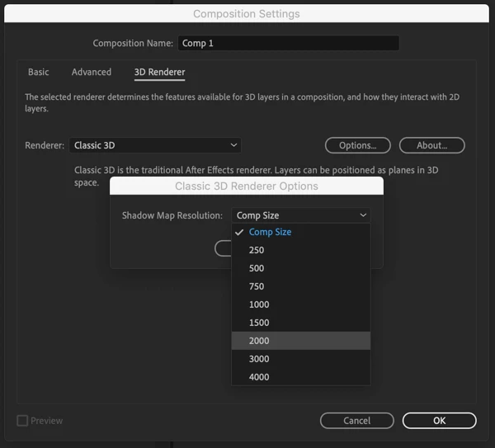Click the Composition Name input field

(x=289, y=43)
